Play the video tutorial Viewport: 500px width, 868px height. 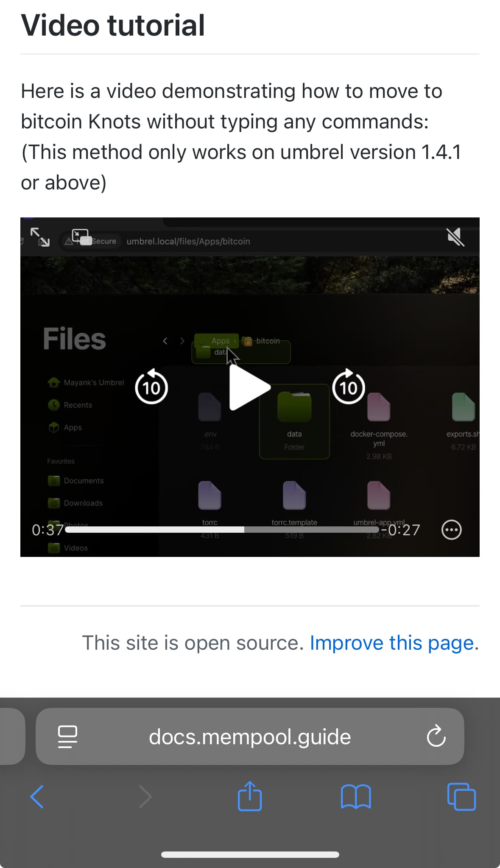point(249,387)
